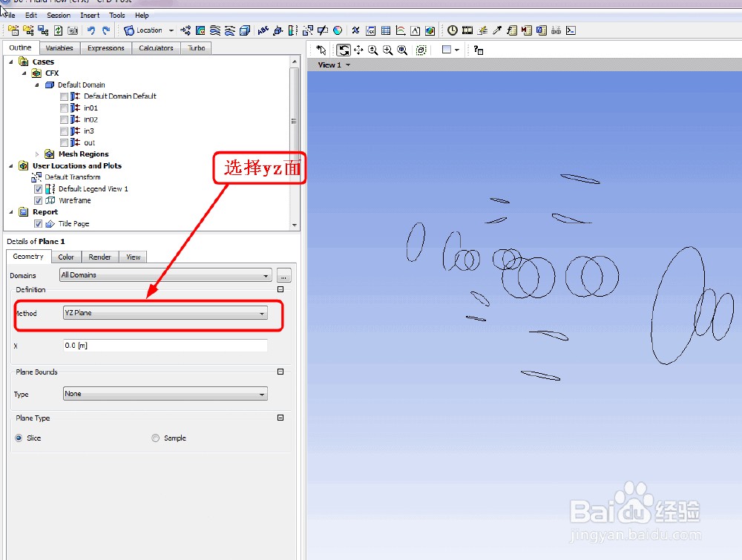Select the Sample radio button
742x560 pixels.
155,438
